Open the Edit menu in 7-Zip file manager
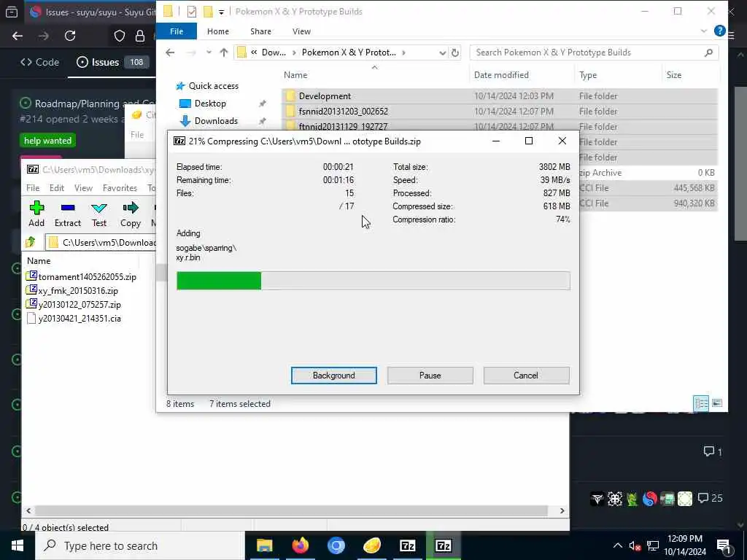This screenshot has width=747, height=560. [57, 188]
